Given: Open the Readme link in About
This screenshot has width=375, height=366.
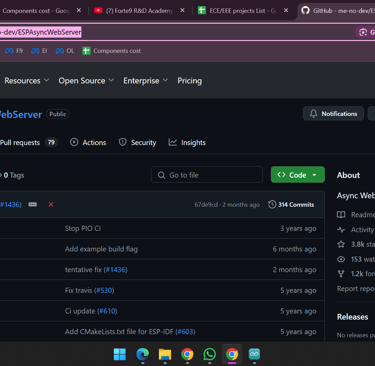Looking at the screenshot, I should pos(356,215).
